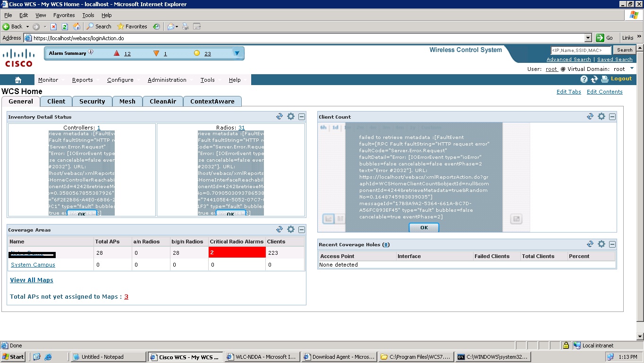644x363 pixels.
Task: Click the WCS search input field
Action: 581,50
